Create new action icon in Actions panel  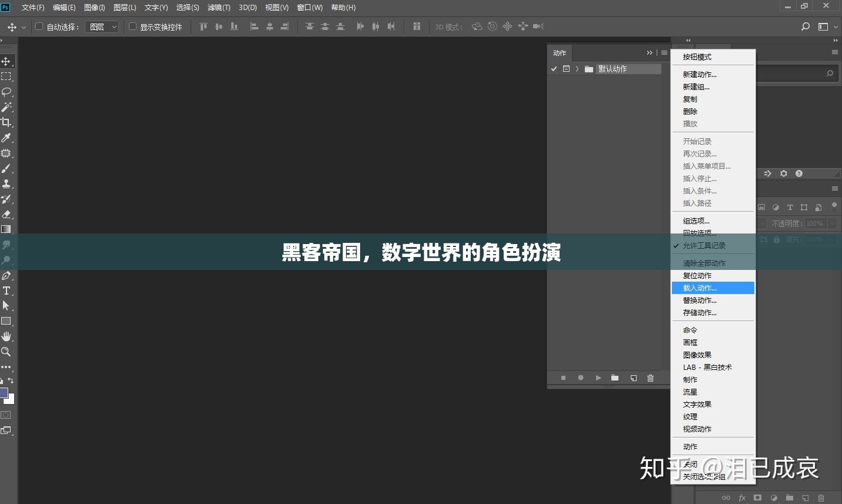tap(634, 378)
